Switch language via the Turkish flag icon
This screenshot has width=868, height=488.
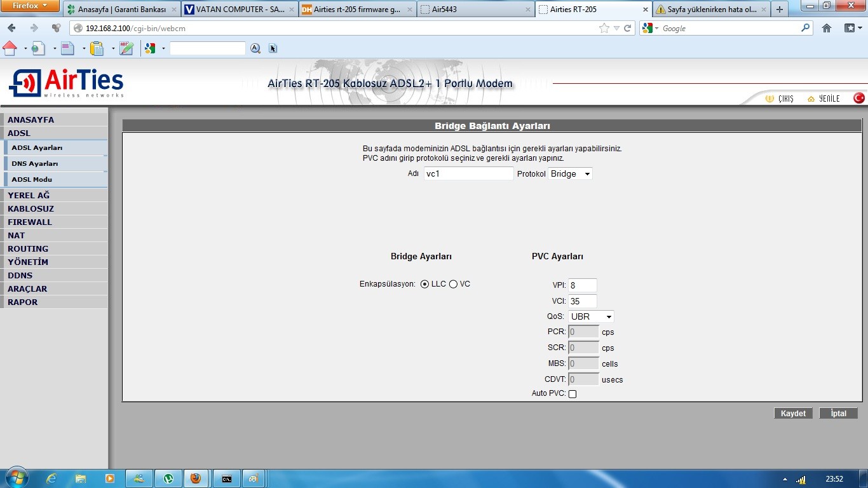click(859, 98)
